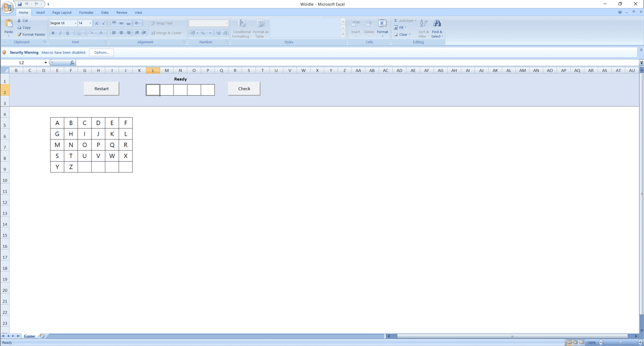Viewport: 644px width, 346px height.
Task: Select the Game sheet tab
Action: [30, 336]
